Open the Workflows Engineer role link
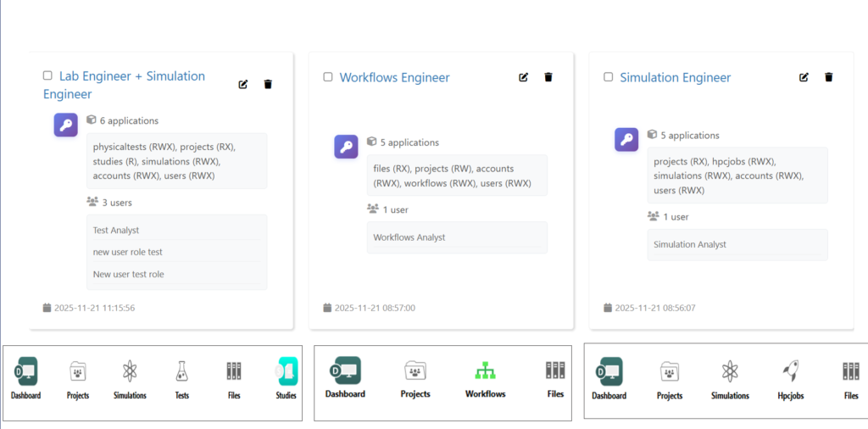The image size is (868, 429). (394, 77)
